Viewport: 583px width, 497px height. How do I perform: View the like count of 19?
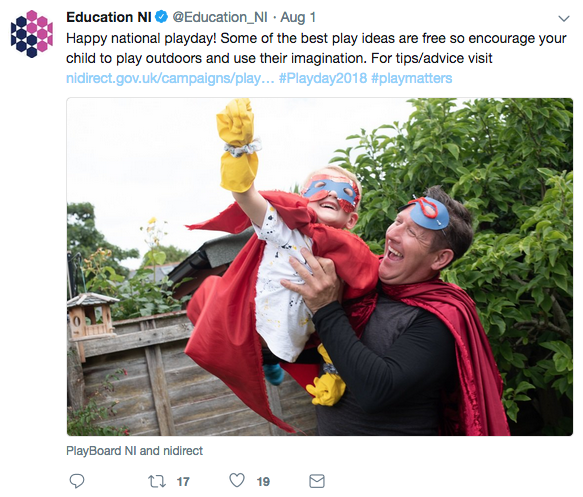(263, 482)
